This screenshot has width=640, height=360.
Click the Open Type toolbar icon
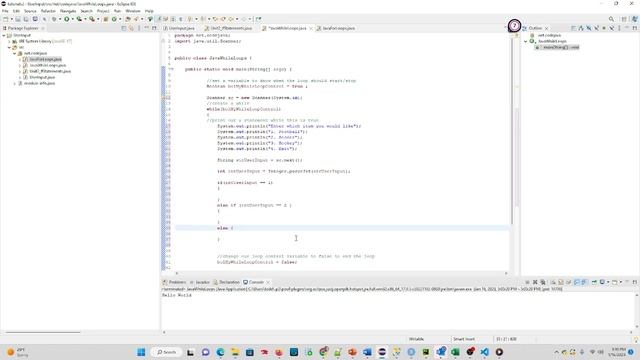tap(128, 19)
